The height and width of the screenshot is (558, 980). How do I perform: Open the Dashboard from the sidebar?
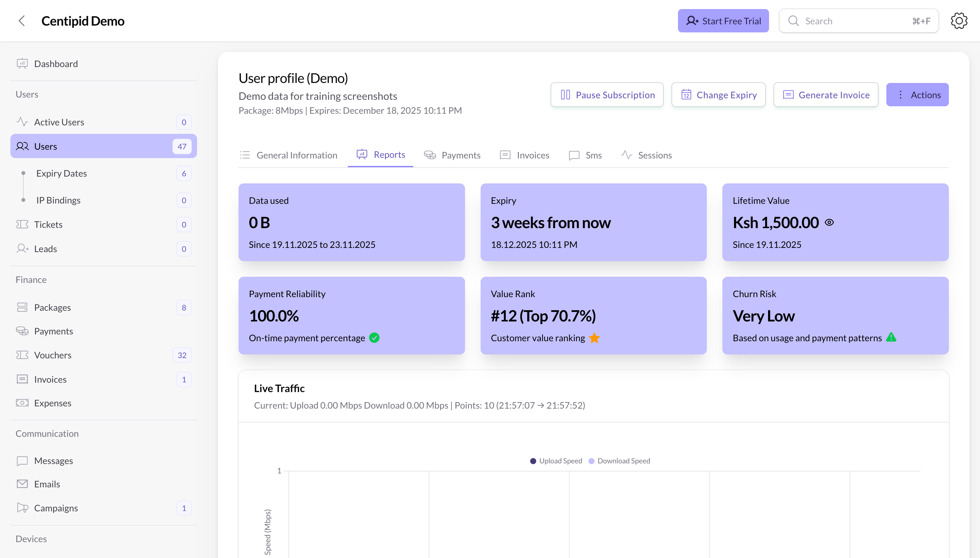tap(56, 64)
